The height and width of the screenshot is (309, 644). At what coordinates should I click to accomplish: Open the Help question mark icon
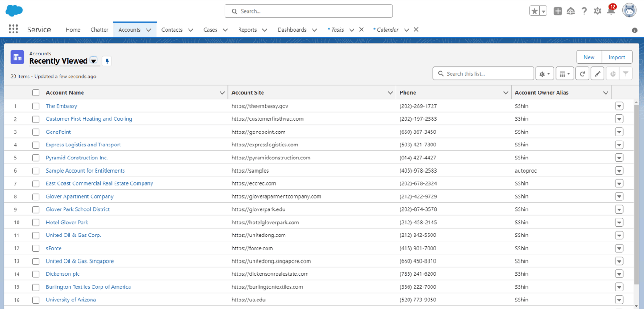point(584,11)
